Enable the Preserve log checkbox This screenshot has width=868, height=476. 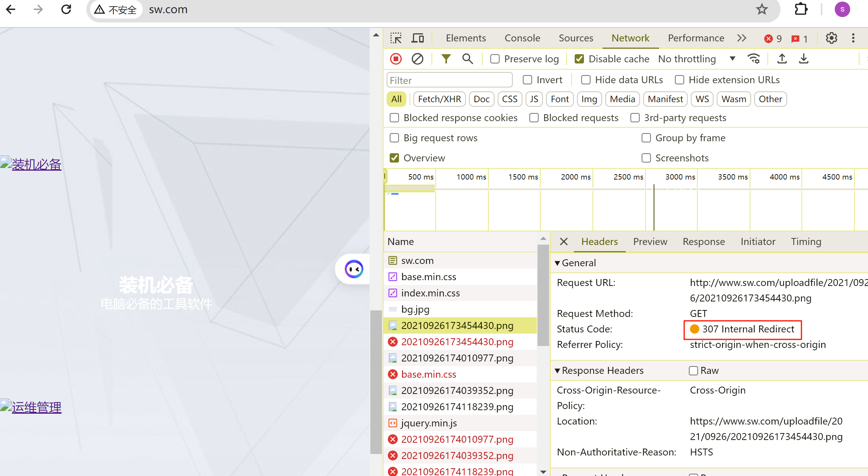(495, 59)
